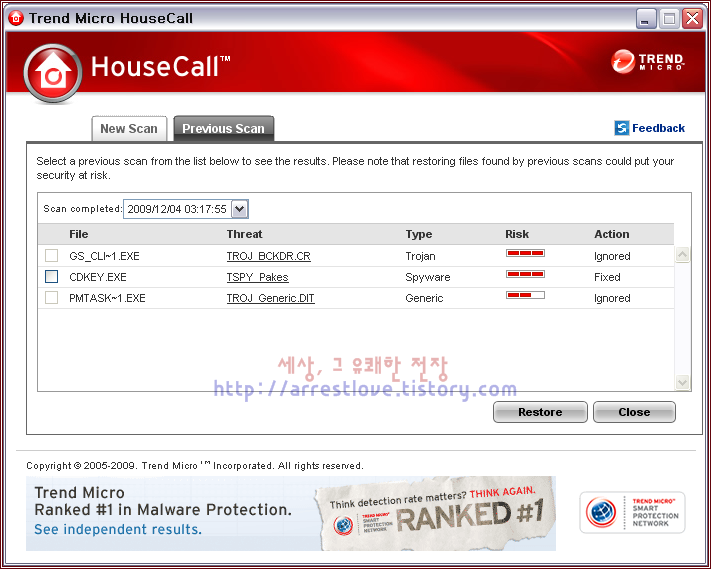The image size is (711, 569).
Task: Click the RANKED #1 banner image
Action: click(435, 513)
